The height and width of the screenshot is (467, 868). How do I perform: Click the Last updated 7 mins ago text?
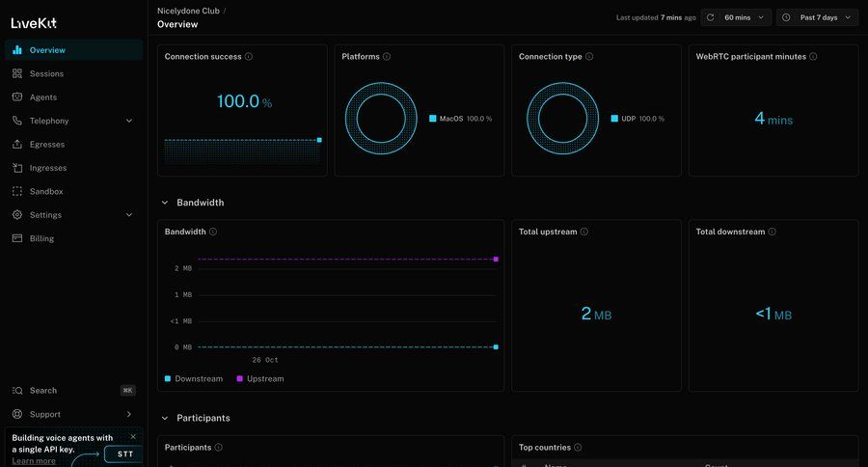[x=656, y=17]
